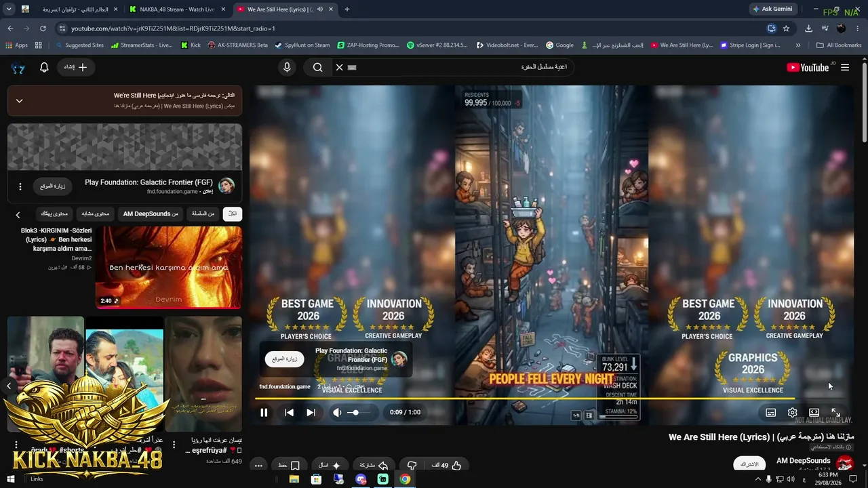Switch to the first Arabic-titled browser tab
The height and width of the screenshot is (488, 868).
click(71, 9)
